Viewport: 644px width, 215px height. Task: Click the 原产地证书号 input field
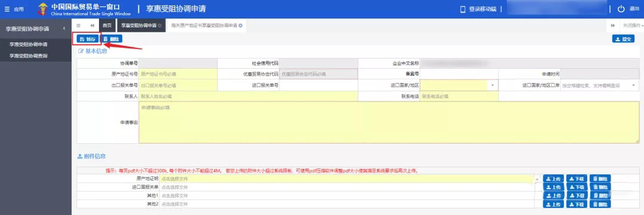click(178, 74)
